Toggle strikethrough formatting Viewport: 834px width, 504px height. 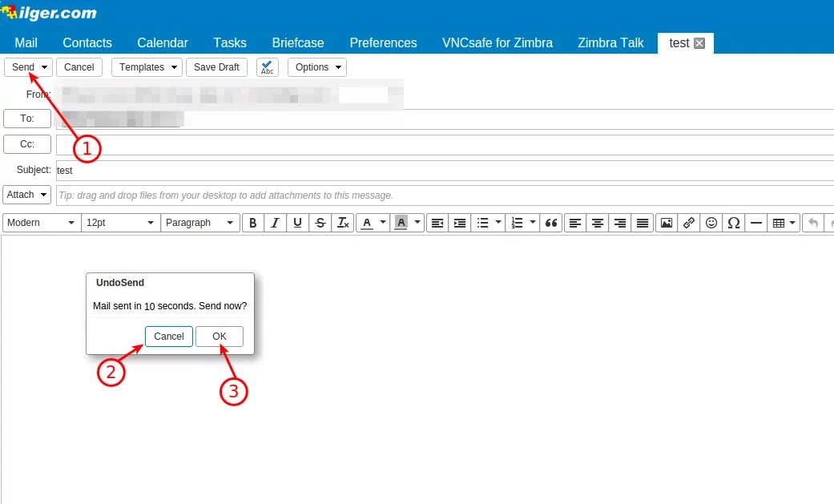click(x=320, y=222)
